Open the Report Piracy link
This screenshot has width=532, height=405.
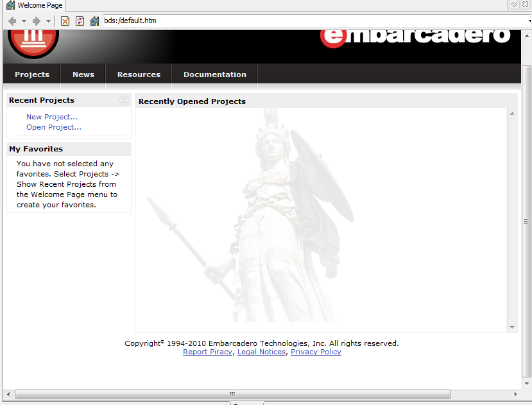[x=208, y=352]
